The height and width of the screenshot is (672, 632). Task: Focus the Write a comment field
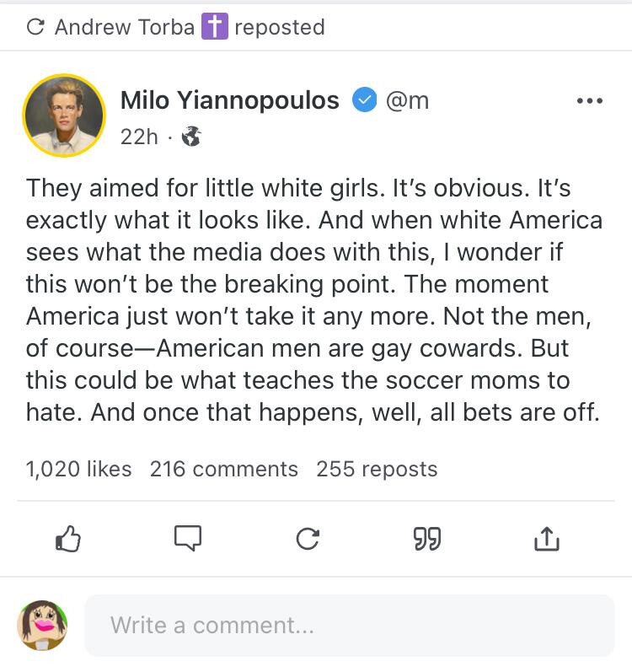[x=349, y=626]
